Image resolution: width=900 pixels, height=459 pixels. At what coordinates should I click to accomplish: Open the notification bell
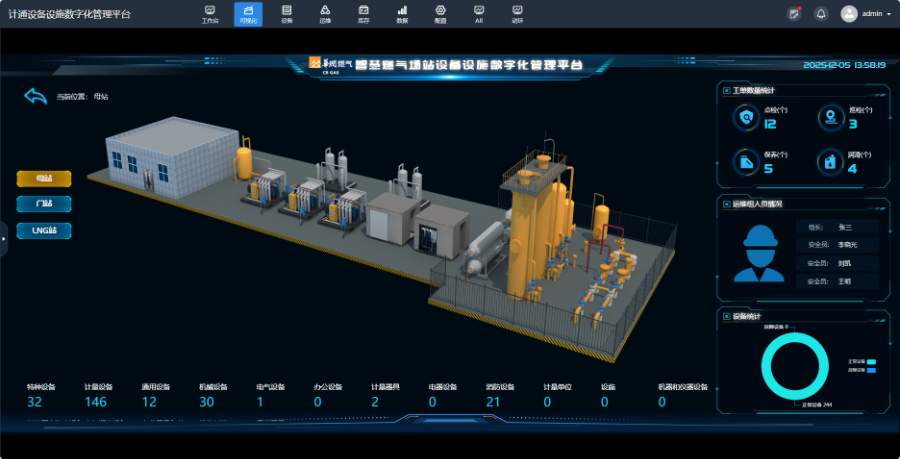[x=821, y=14]
